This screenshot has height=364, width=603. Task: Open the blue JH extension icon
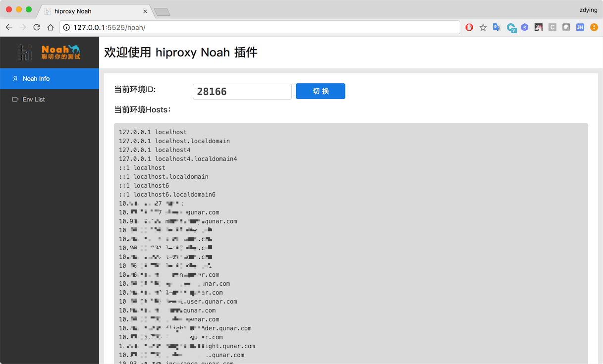580,27
